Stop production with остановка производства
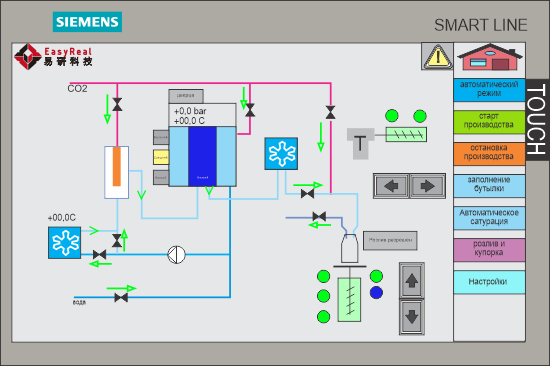The height and width of the screenshot is (366, 550). tap(489, 153)
